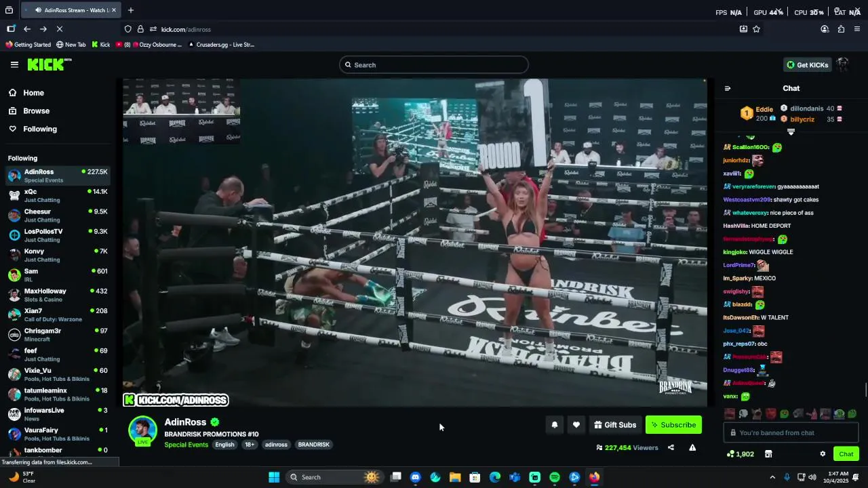This screenshot has width=868, height=488.
Task: Click the KICK logo
Action: click(x=49, y=64)
